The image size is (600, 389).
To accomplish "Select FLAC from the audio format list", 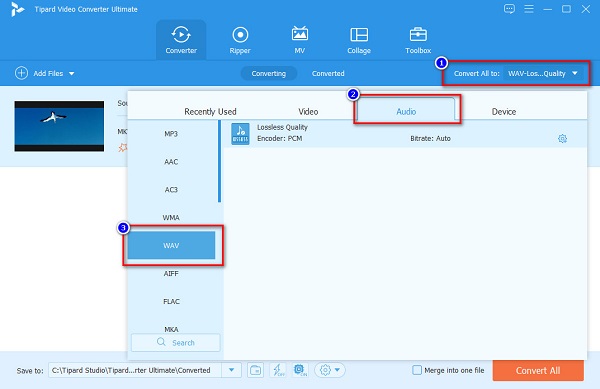I will point(171,301).
